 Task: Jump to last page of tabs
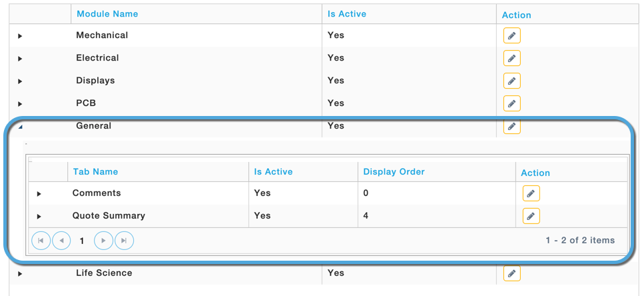124,241
